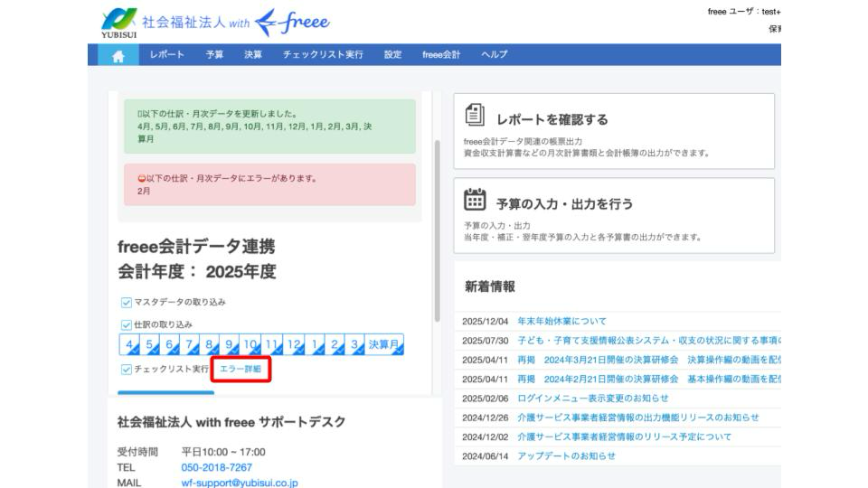Viewport: 868px width, 488px height.
Task: Select month 6 button
Action: tap(169, 344)
